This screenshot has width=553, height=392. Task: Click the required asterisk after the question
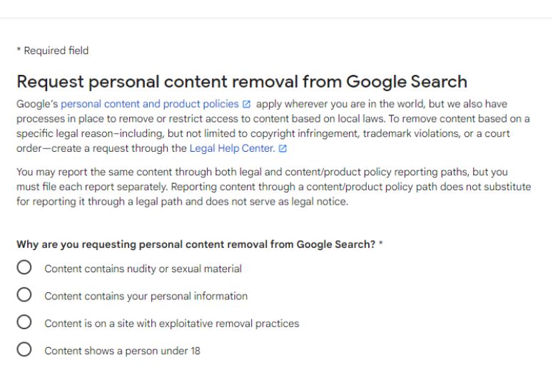(380, 243)
